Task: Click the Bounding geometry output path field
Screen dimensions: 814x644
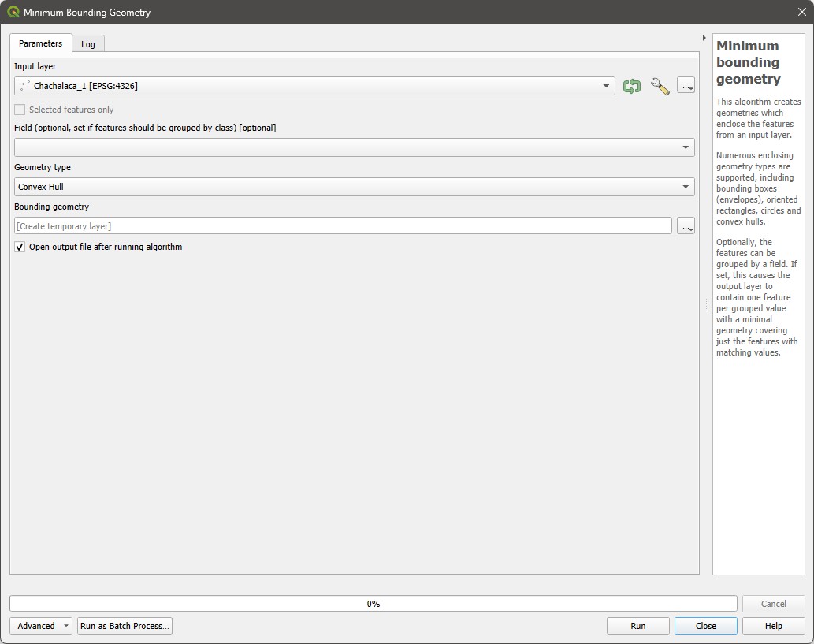Action: [x=343, y=226]
